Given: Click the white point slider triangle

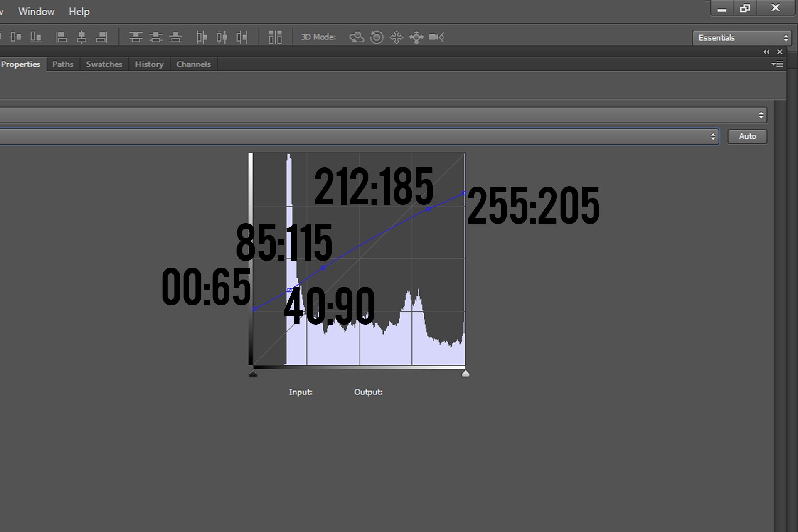Looking at the screenshot, I should (x=465, y=373).
